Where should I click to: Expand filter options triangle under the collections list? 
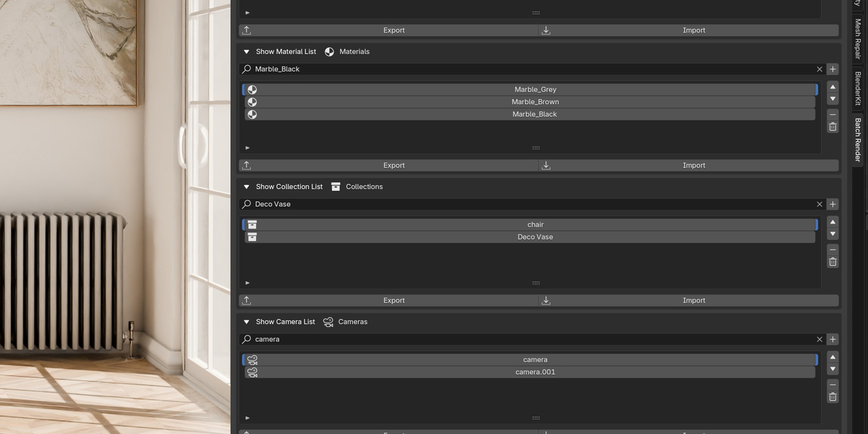point(247,283)
